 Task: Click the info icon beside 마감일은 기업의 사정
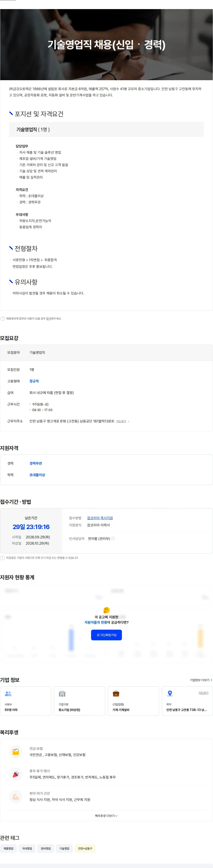[x=3, y=558]
